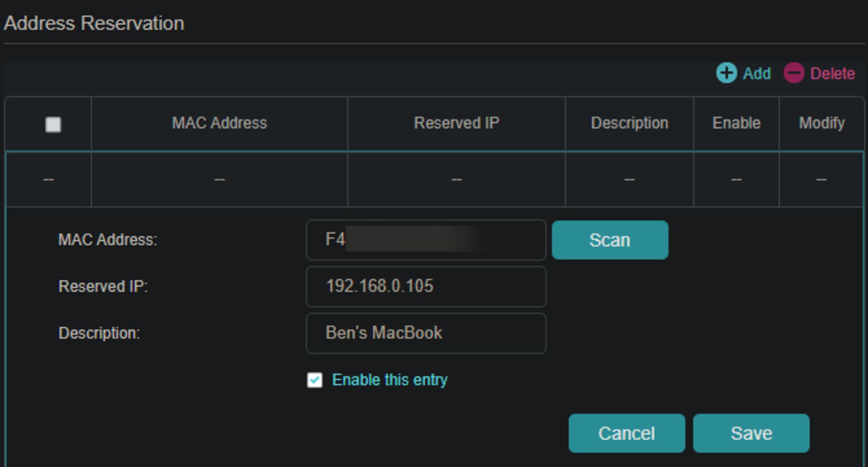Click into the Reserved IP field
The width and height of the screenshot is (868, 467).
coord(425,286)
